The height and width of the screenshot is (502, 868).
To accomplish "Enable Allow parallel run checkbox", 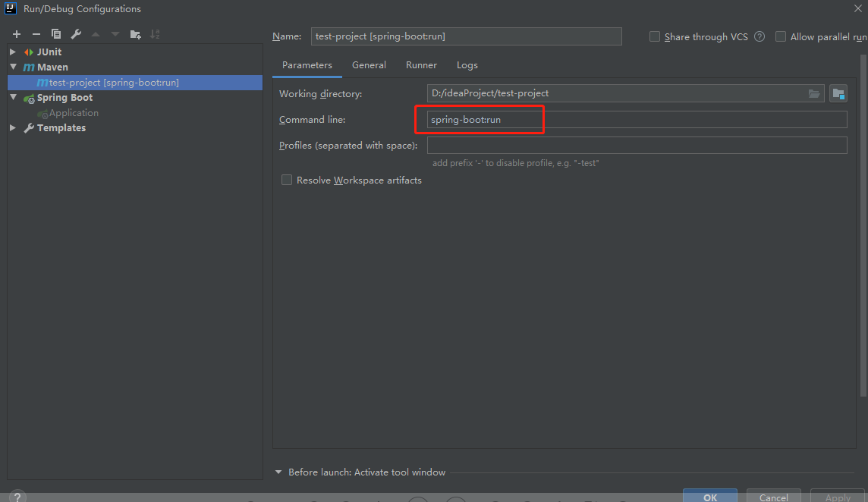I will (x=781, y=36).
